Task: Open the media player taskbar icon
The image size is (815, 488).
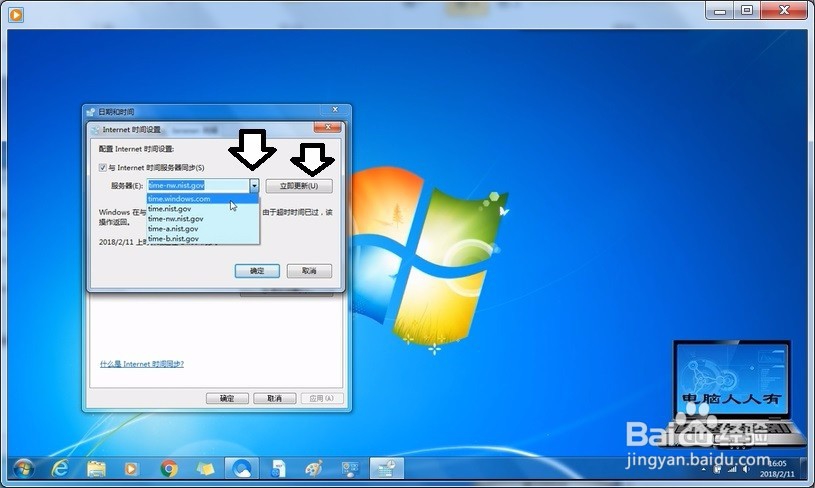Action: 132,469
